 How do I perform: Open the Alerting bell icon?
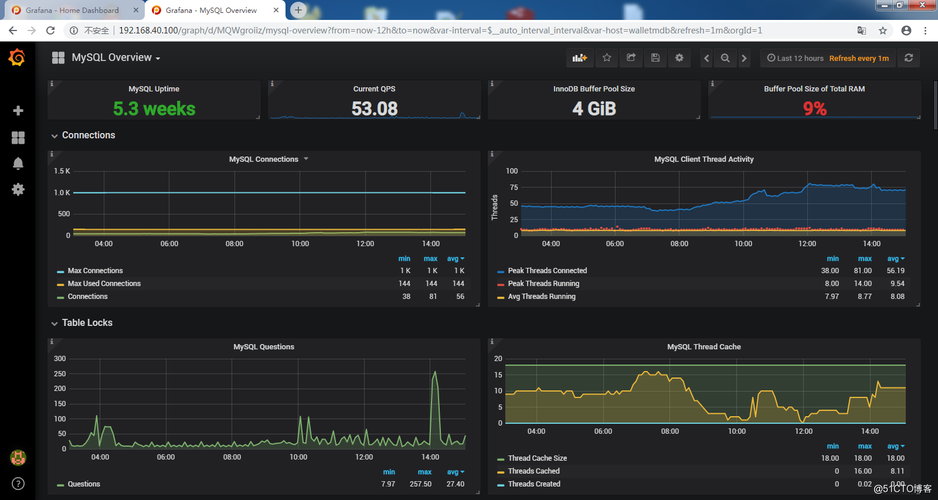(x=17, y=163)
